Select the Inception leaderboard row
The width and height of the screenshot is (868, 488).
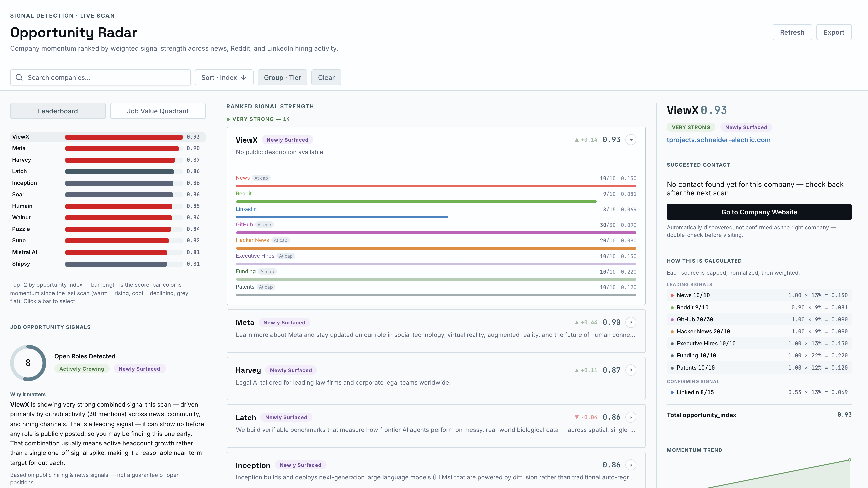pyautogui.click(x=108, y=183)
